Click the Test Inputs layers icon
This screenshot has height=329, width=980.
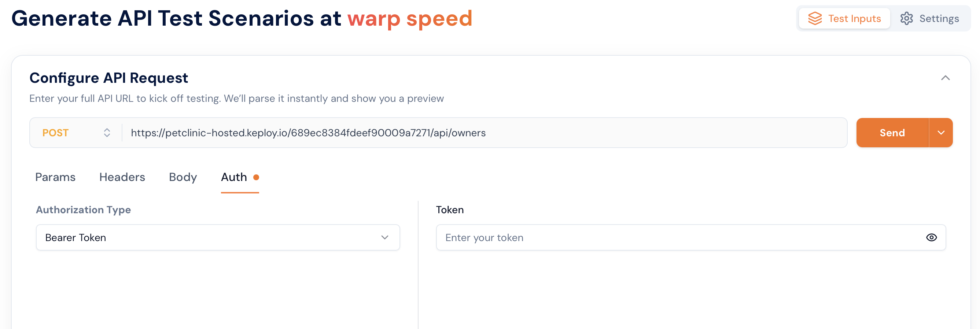pos(814,18)
